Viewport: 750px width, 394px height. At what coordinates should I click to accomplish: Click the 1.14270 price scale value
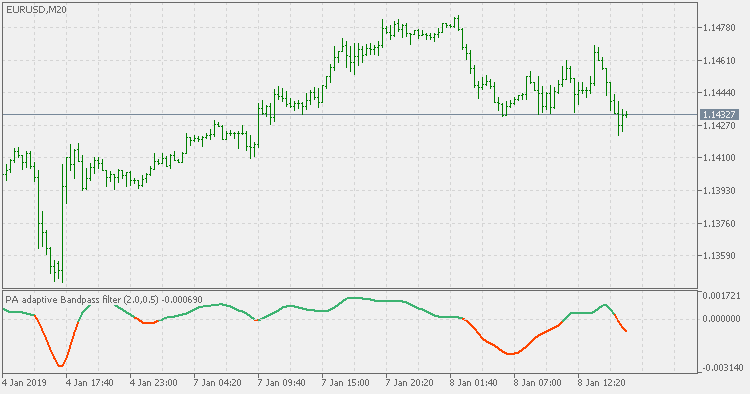click(719, 126)
